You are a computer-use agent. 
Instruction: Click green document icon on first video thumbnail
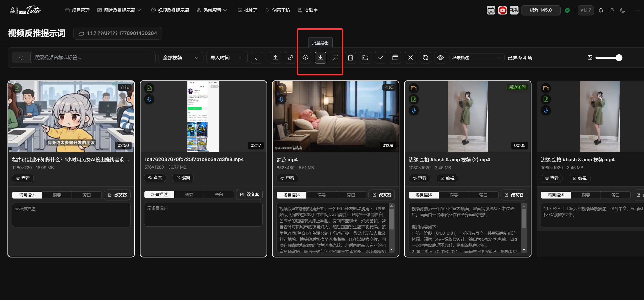point(17,88)
